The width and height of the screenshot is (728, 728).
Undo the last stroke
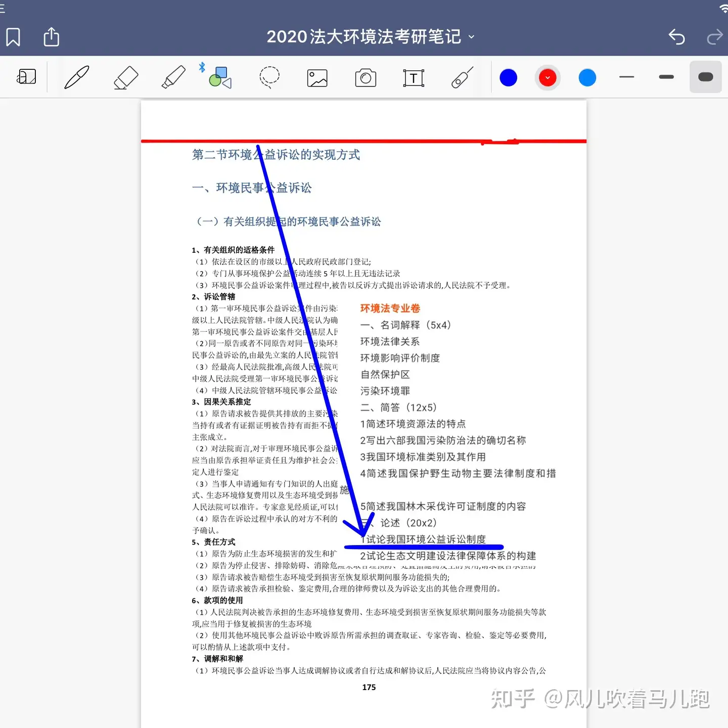pos(676,37)
